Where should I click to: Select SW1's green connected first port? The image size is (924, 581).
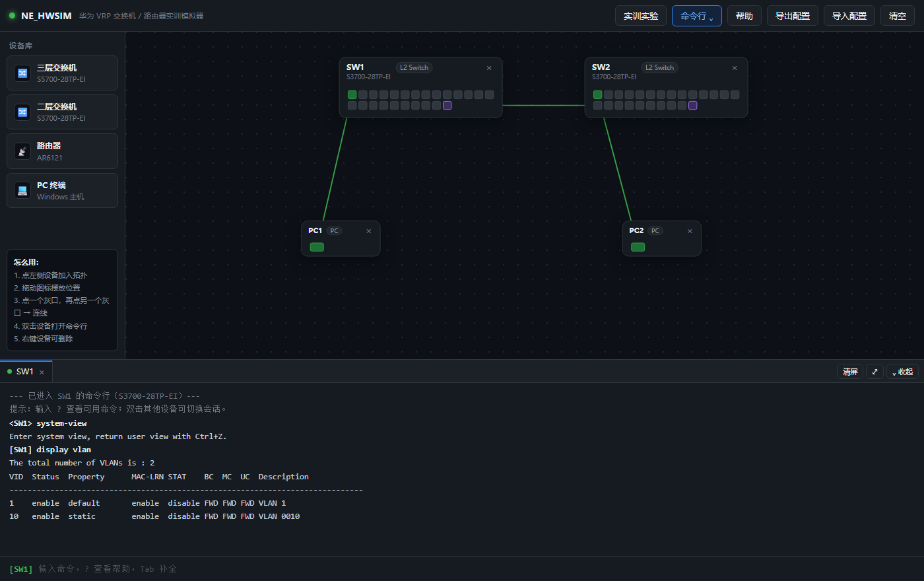352,94
